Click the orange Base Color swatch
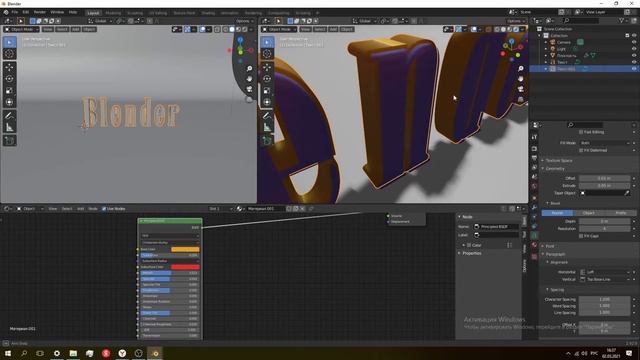This screenshot has height=360, width=640. 185,249
